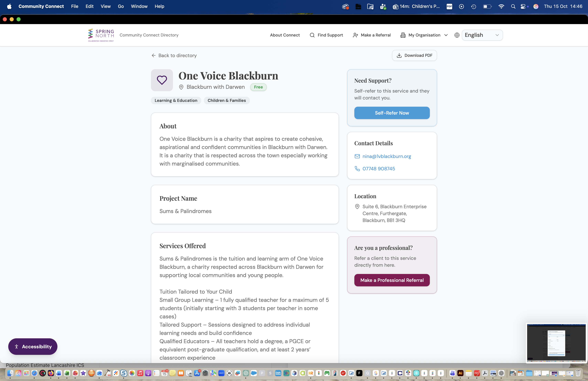Viewport: 588px width, 381px height.
Task: Click Make a Professional Referral button
Action: pyautogui.click(x=392, y=280)
